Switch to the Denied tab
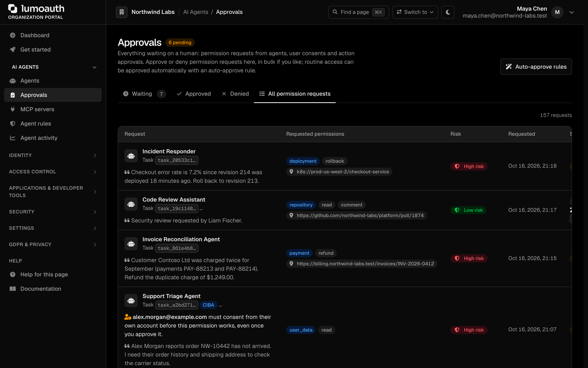Viewport: 588px width, 368px height. [x=235, y=94]
